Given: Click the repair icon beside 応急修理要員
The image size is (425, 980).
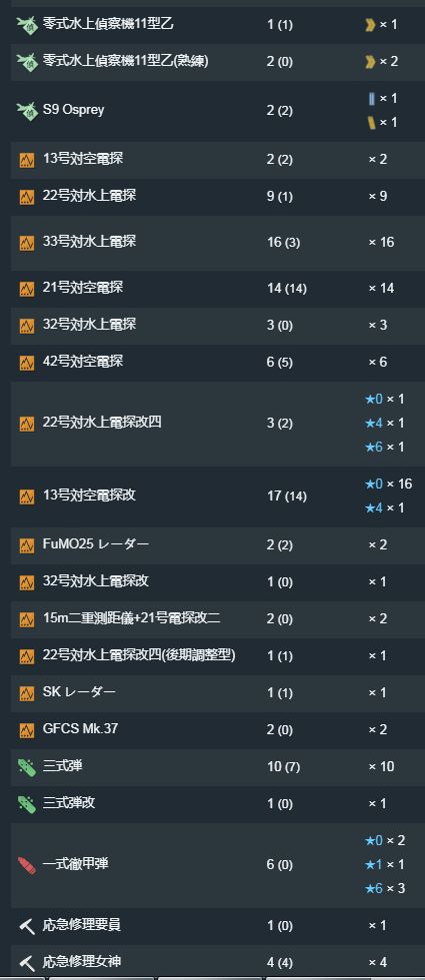Looking at the screenshot, I should coord(27,926).
